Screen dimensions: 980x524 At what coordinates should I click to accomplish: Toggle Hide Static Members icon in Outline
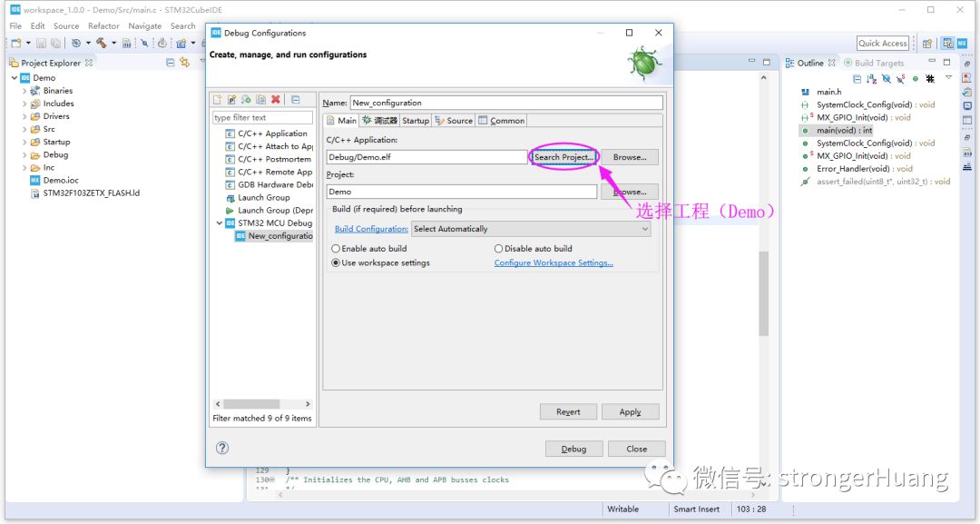900,79
